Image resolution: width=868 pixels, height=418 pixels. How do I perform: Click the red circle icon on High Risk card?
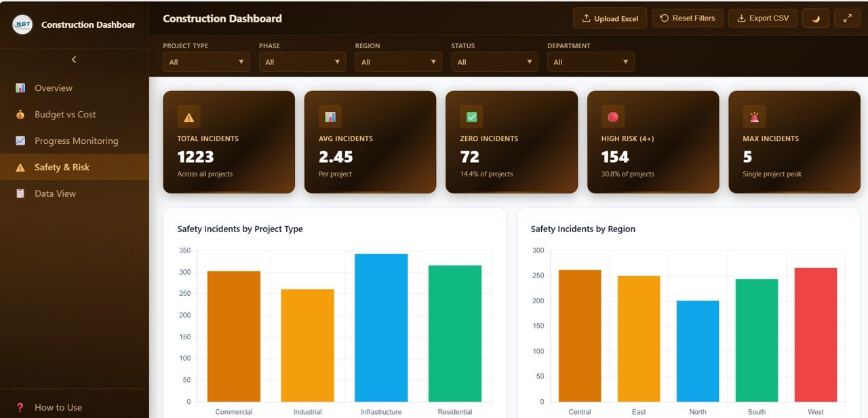click(613, 117)
